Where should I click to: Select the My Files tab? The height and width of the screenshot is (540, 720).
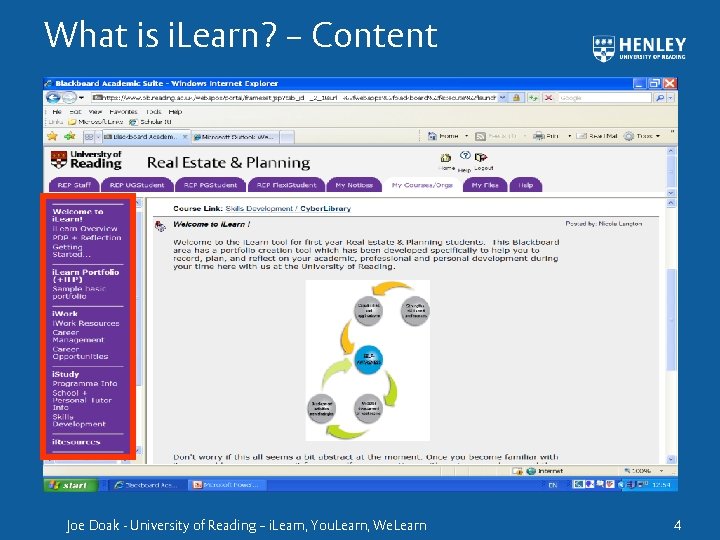click(x=485, y=185)
